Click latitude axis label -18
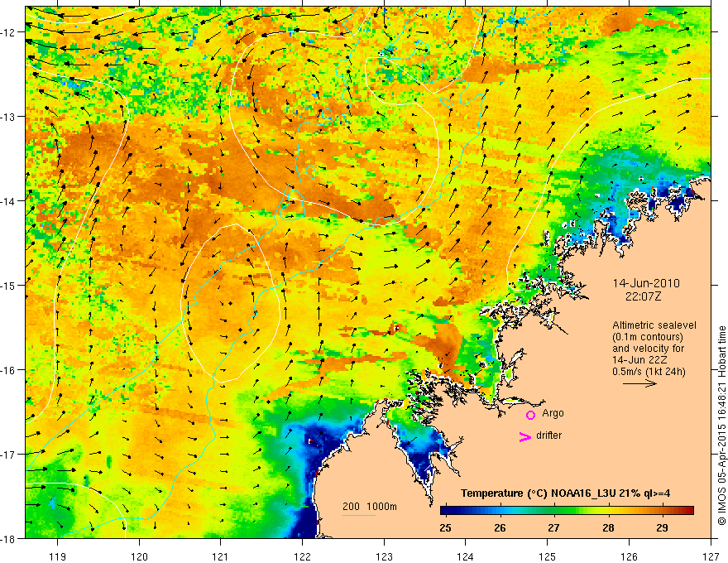This screenshot has height=563, width=728. pyautogui.click(x=8, y=539)
